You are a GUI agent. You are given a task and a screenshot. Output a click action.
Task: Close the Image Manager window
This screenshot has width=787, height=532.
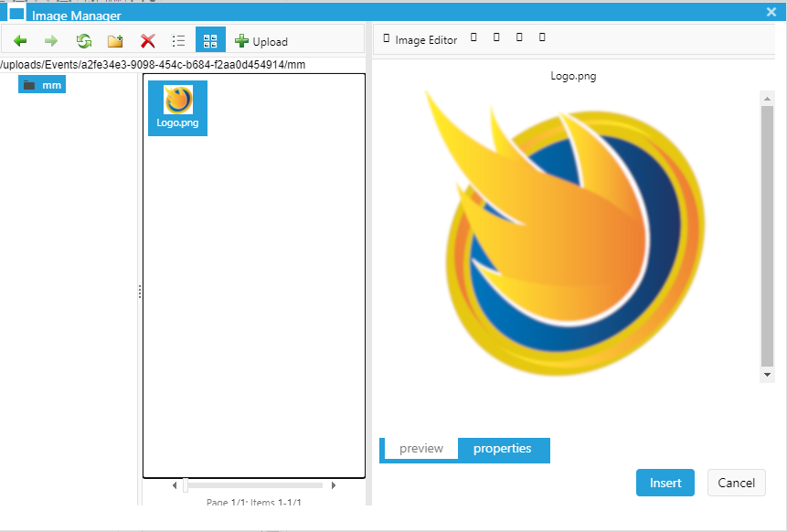click(x=771, y=12)
